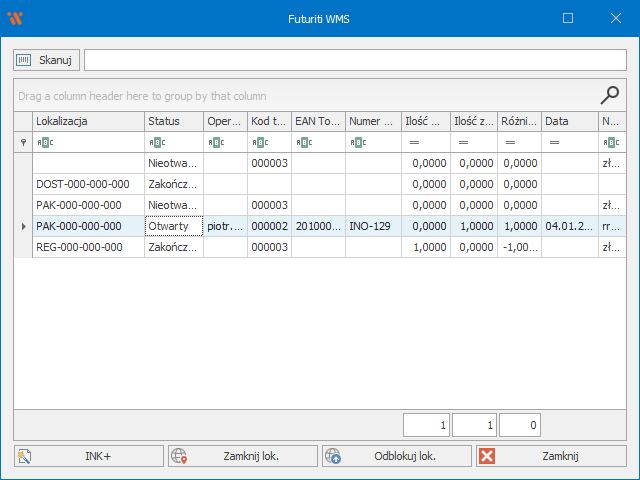Select the DOST-000-000-000 row
The height and width of the screenshot is (480, 640).
click(x=88, y=184)
